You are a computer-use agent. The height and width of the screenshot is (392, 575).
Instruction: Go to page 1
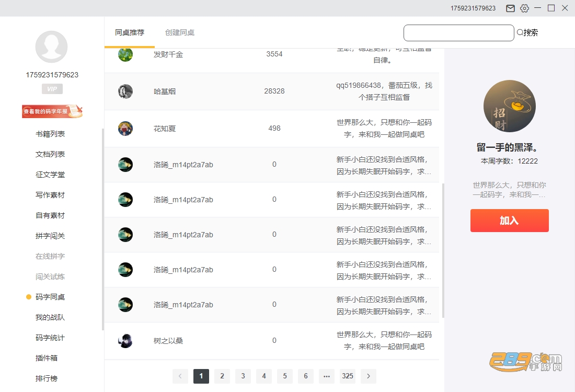201,376
